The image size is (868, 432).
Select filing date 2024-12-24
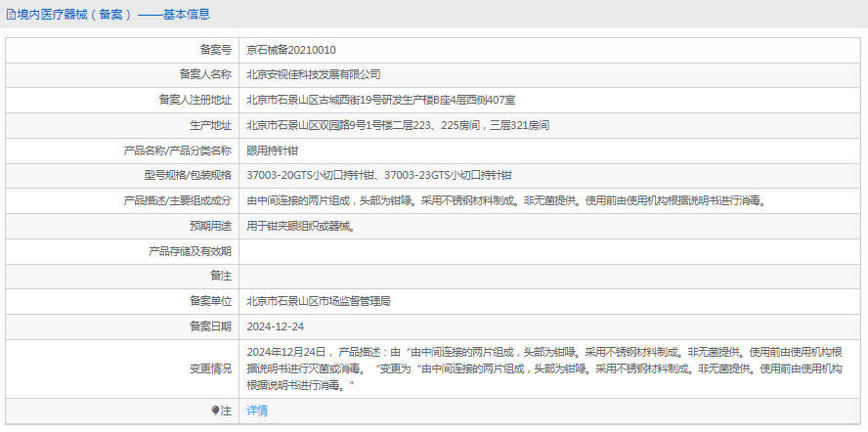[275, 326]
